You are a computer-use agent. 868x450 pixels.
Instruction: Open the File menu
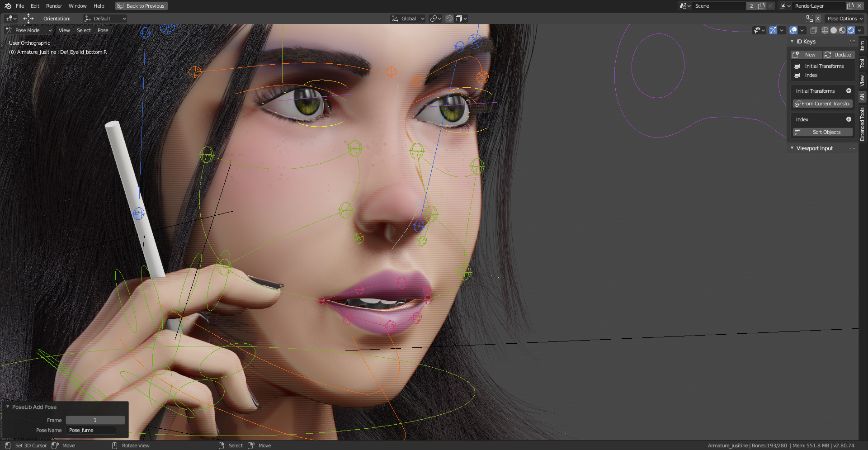point(20,6)
